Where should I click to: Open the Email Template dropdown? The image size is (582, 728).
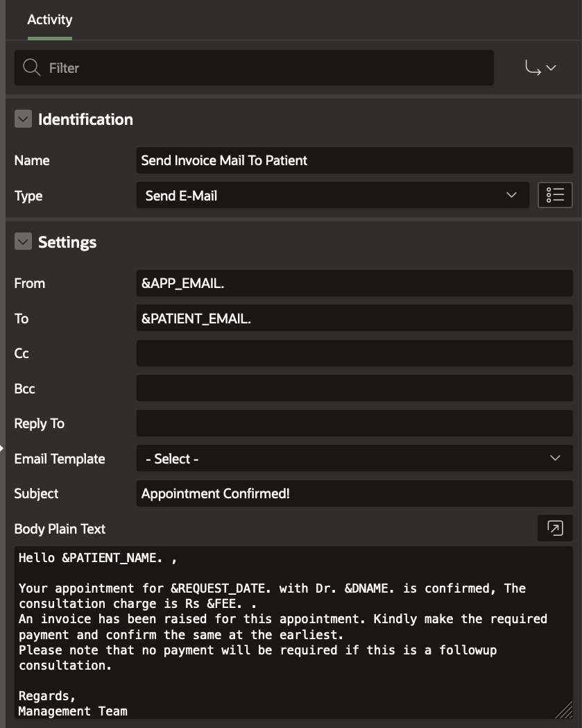(x=355, y=459)
